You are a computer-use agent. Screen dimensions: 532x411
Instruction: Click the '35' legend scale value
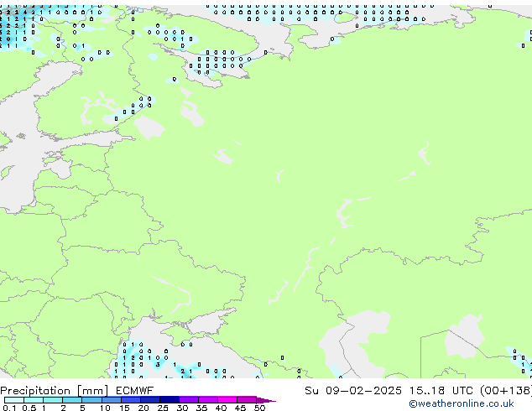coord(201,408)
